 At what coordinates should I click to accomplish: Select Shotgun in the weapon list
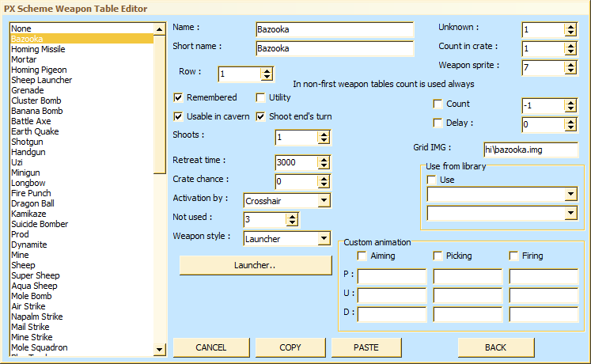click(x=81, y=142)
